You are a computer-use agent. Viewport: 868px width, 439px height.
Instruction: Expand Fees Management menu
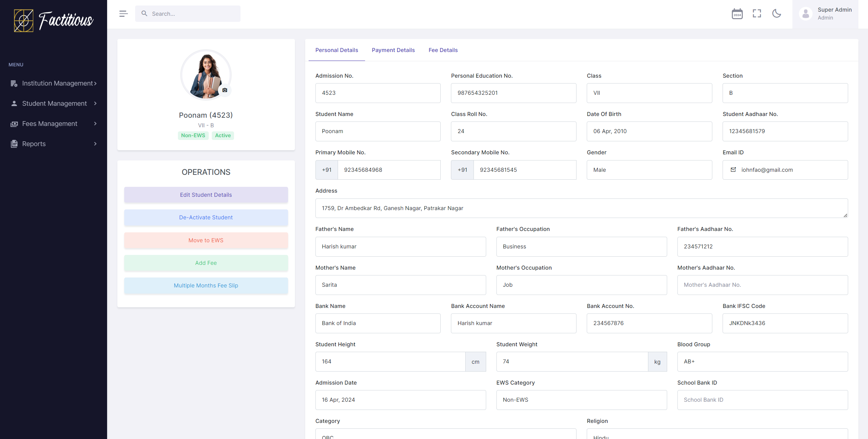[x=53, y=124]
